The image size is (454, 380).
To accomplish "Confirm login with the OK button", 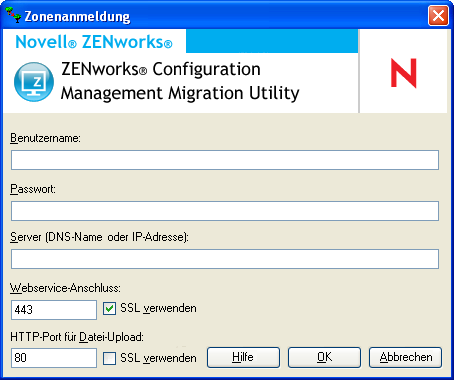I will 324,358.
